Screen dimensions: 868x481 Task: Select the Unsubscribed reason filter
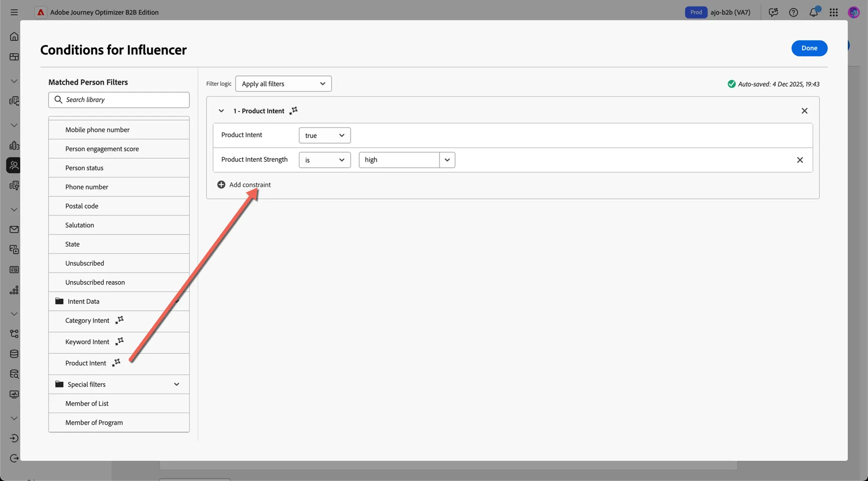coord(119,283)
